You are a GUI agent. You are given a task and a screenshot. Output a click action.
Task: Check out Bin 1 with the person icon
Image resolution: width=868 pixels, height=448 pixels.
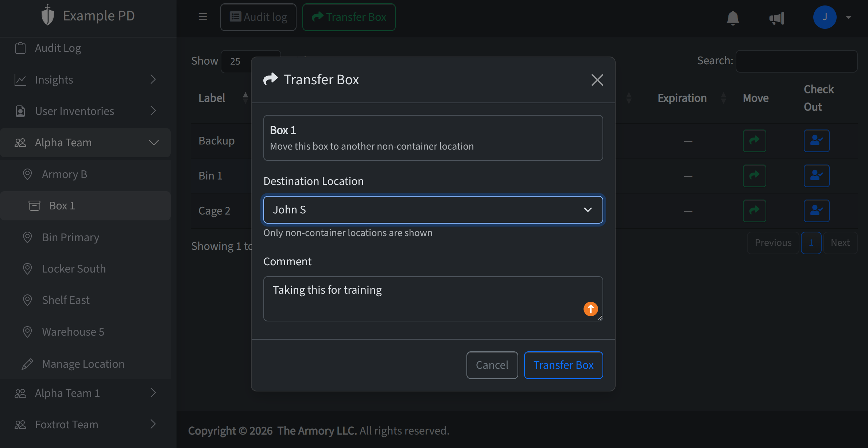817,175
